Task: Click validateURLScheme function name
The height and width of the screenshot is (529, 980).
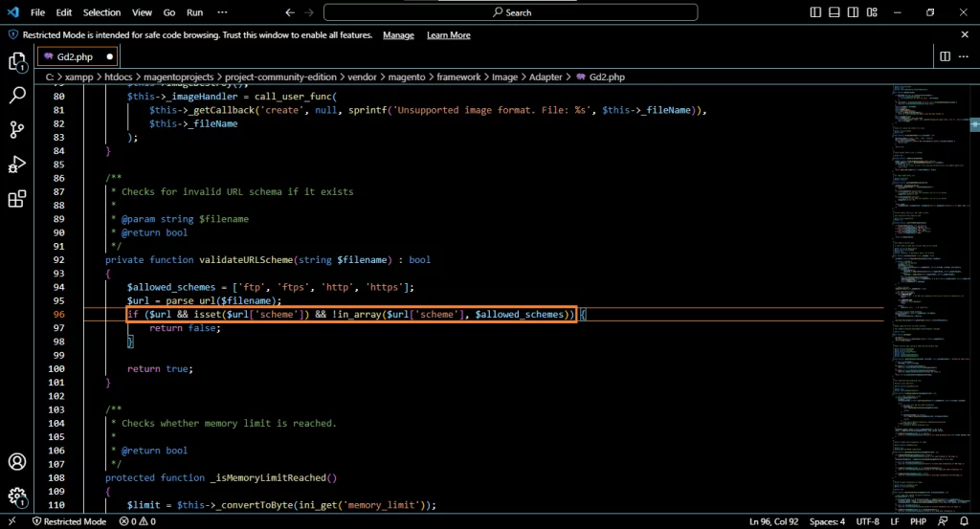Action: click(246, 260)
